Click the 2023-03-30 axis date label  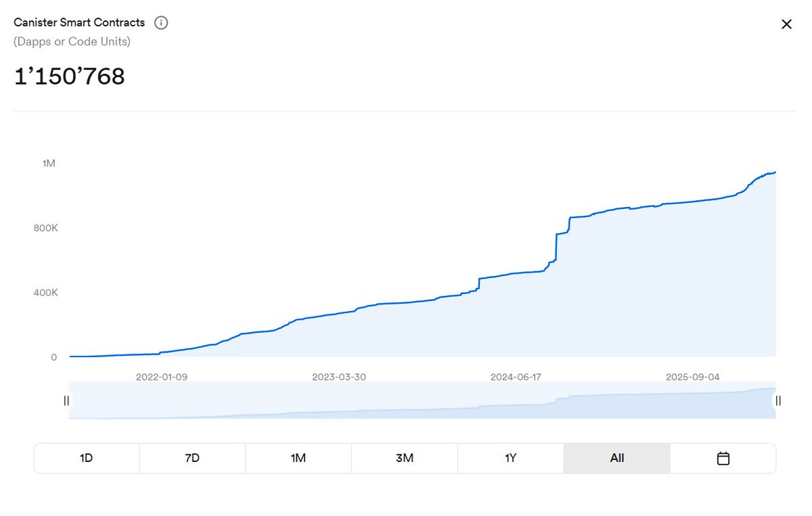pyautogui.click(x=339, y=377)
